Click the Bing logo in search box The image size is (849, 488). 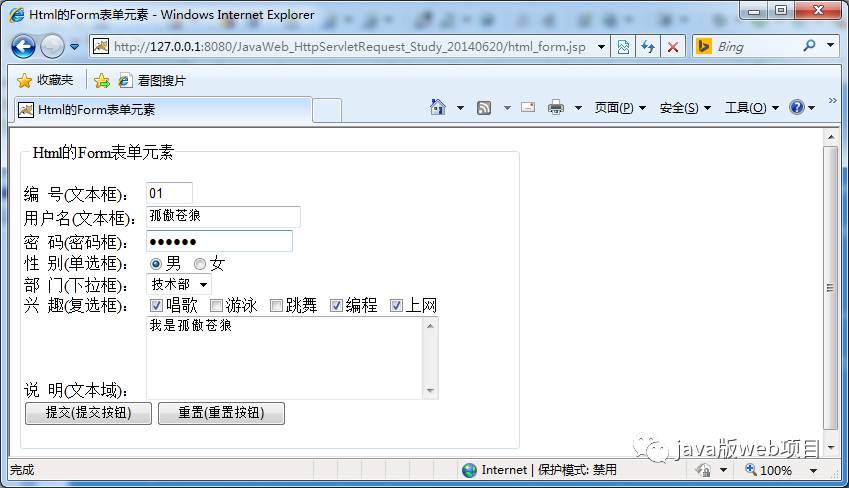point(703,47)
